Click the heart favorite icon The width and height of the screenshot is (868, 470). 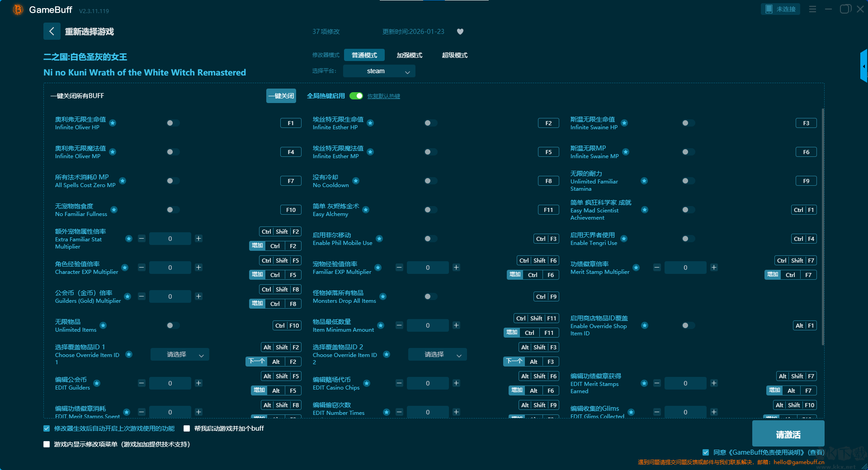(x=460, y=32)
